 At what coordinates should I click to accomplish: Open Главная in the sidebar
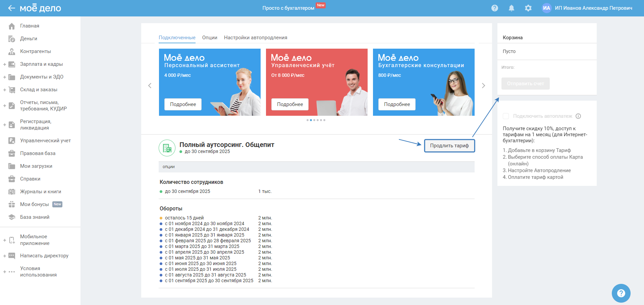[30, 26]
